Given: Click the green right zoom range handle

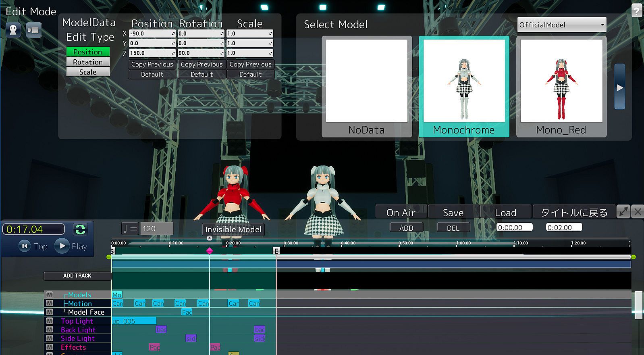Looking at the screenshot, I should click(x=634, y=257).
